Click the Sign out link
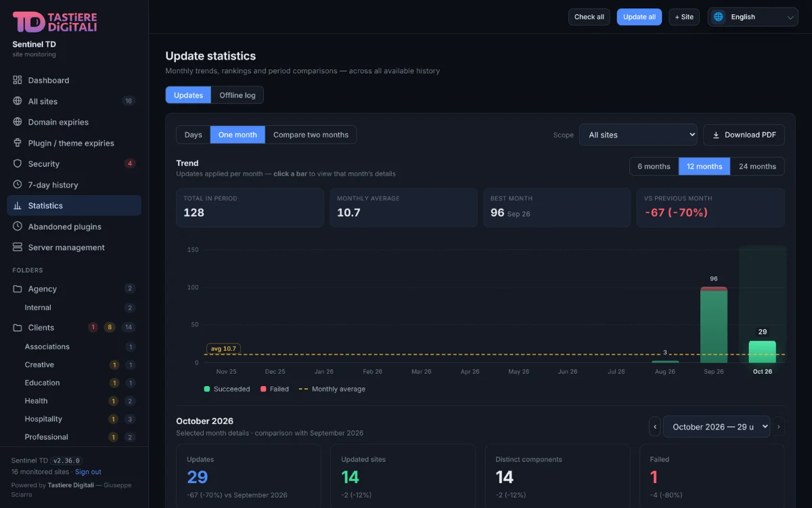The width and height of the screenshot is (812, 508). pos(88,472)
